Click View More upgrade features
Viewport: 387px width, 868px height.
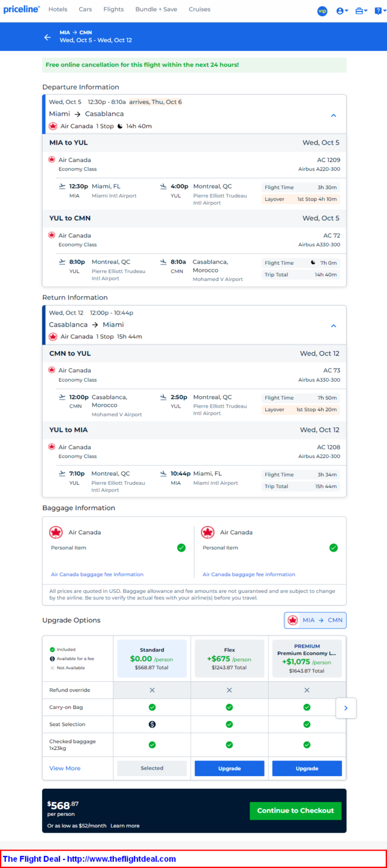65,768
